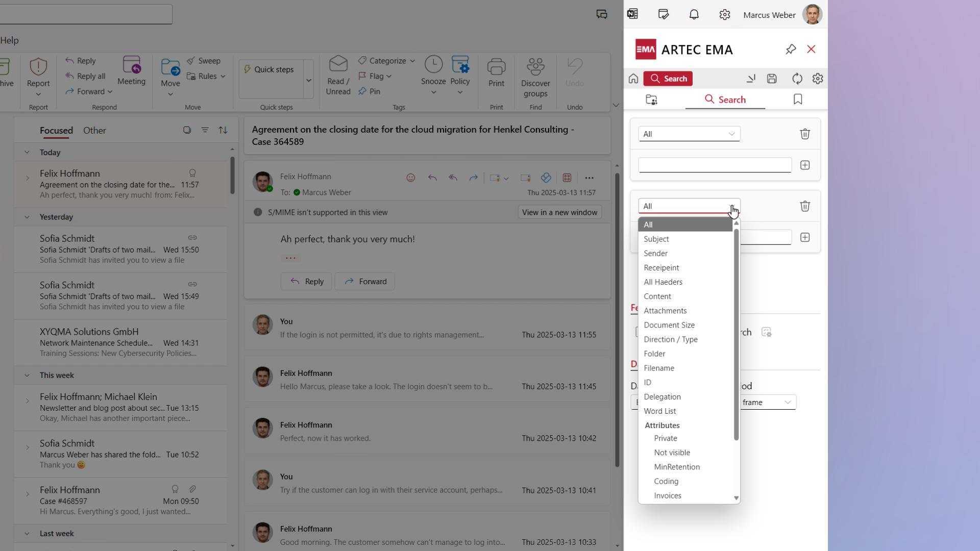Click the red Search button
This screenshot has height=551, width=980.
point(668,79)
